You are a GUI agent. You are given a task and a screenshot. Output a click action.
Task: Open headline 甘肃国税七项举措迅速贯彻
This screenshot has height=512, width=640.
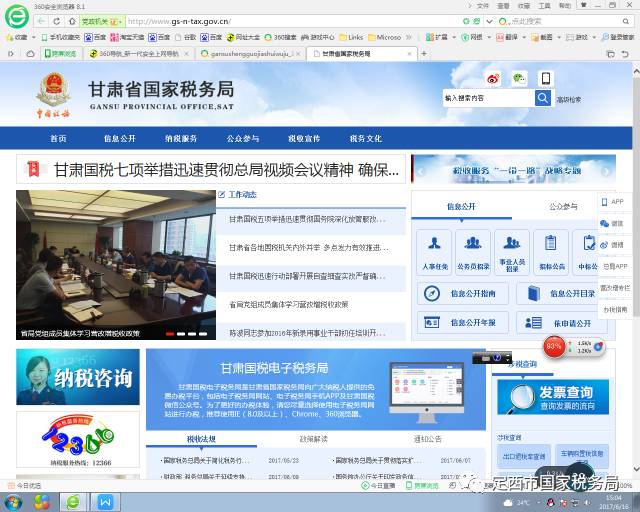coord(227,169)
